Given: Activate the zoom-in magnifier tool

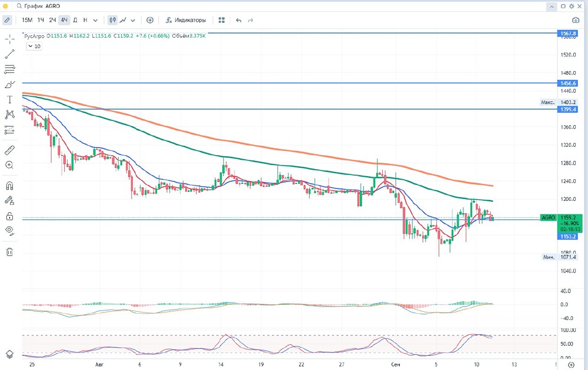Looking at the screenshot, I should tap(10, 165).
